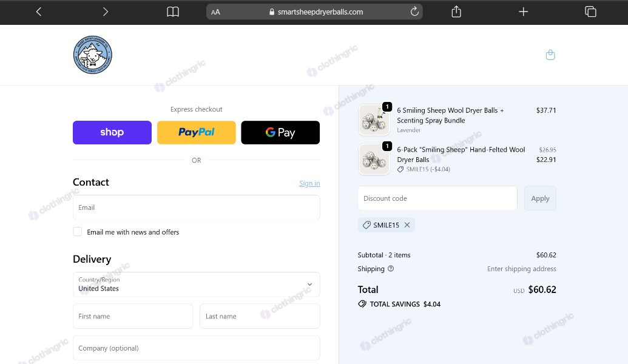The width and height of the screenshot is (628, 364).
Task: Click the TOTAL SAVINGS tag icon
Action: [362, 304]
